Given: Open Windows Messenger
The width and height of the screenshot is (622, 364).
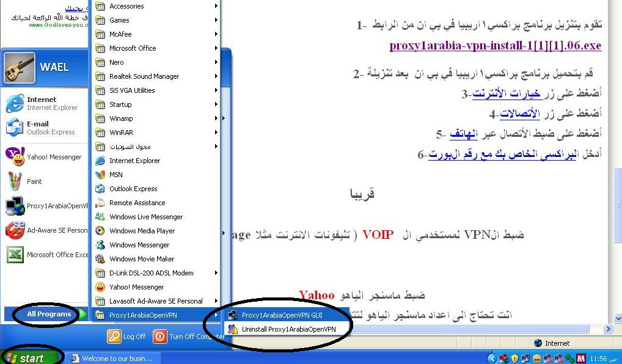Looking at the screenshot, I should coord(100,245).
